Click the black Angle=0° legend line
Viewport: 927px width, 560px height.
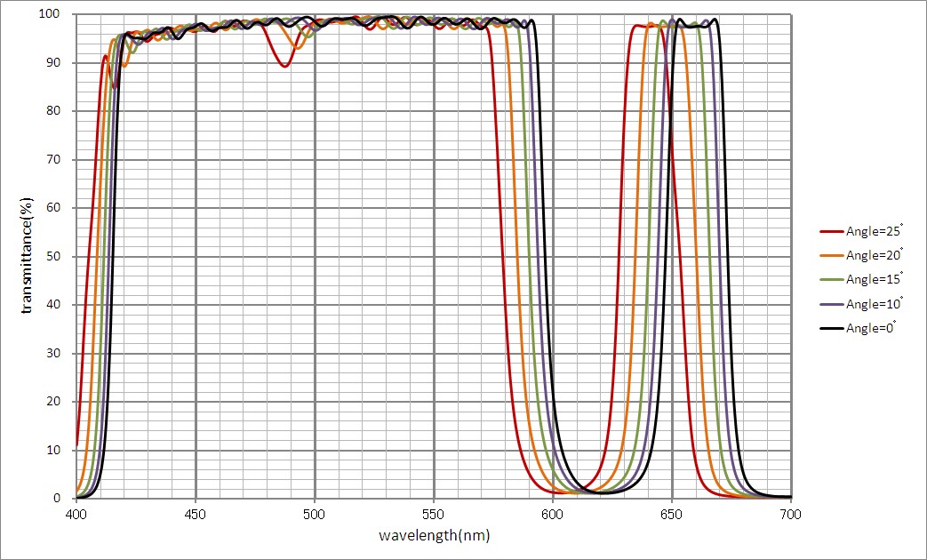[x=830, y=328]
